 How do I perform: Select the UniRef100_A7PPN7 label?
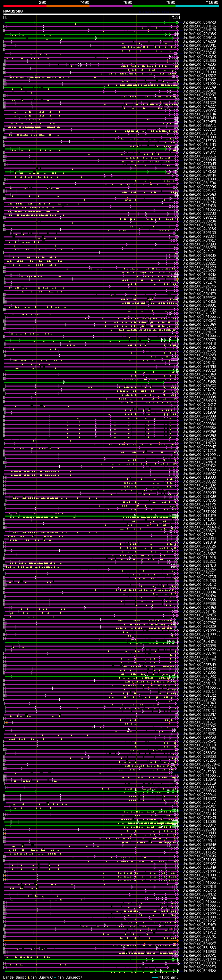pyautogui.click(x=199, y=447)
